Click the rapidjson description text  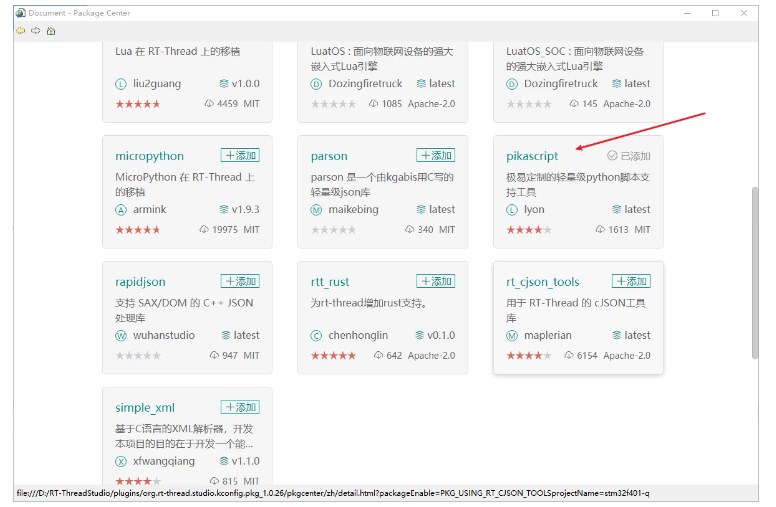click(x=184, y=310)
